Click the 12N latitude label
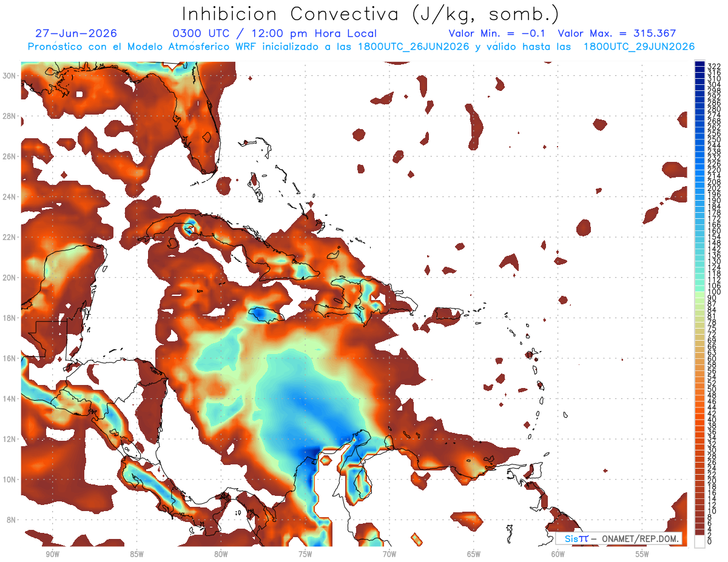Screen dimensions: 728x562 tap(8, 439)
